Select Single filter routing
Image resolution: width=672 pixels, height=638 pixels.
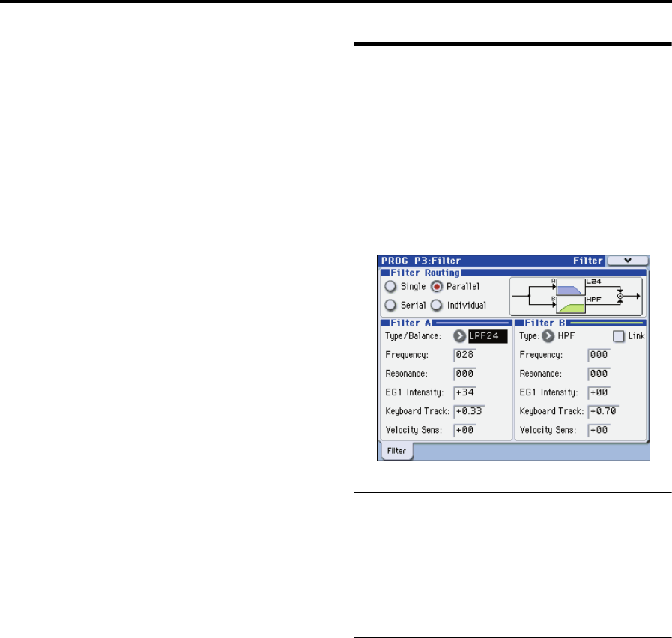390,286
